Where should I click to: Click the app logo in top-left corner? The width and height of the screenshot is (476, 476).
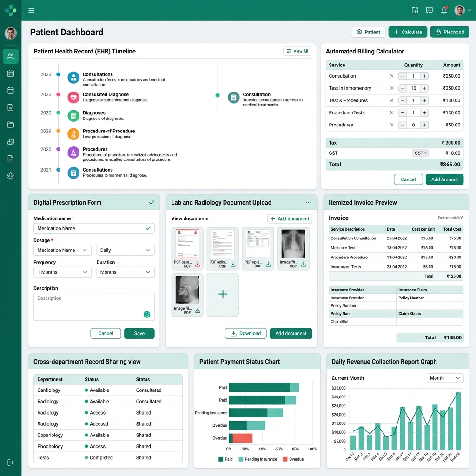click(x=11, y=10)
